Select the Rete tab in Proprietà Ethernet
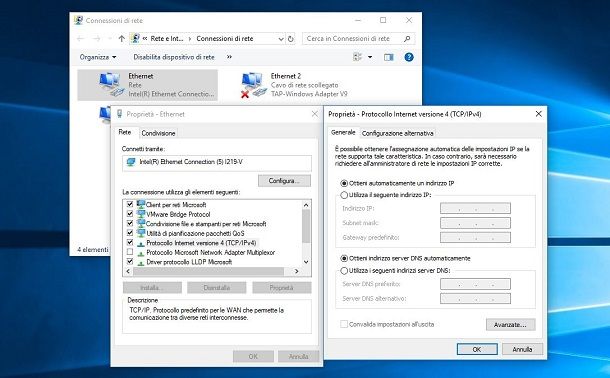This screenshot has height=378, width=610. tap(124, 132)
